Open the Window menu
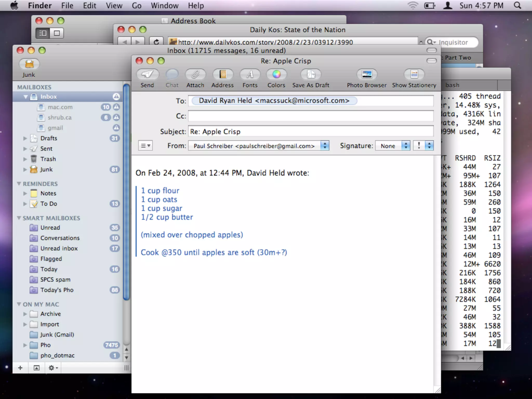This screenshot has height=399, width=532. [x=165, y=5]
